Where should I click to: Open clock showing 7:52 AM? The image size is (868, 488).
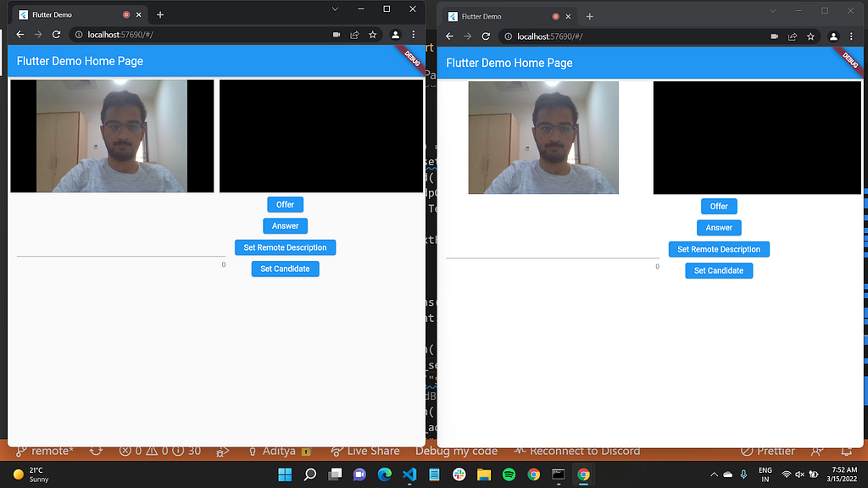842,474
